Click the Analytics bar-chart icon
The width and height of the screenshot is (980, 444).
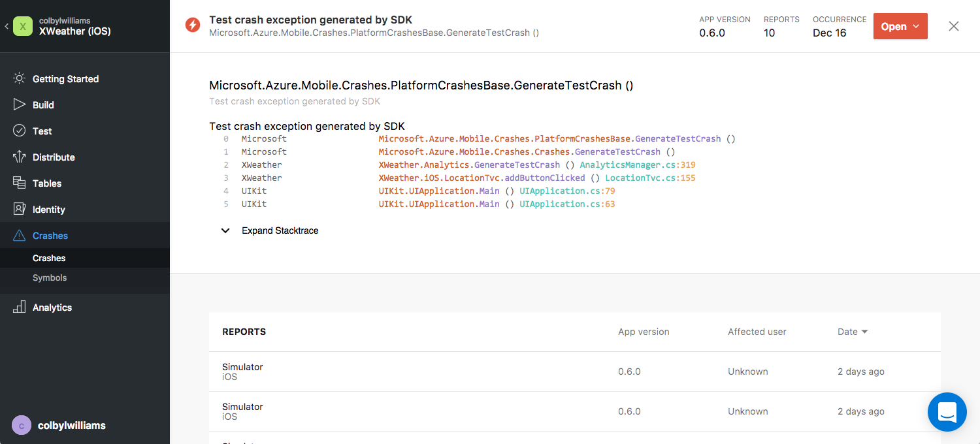tap(20, 307)
